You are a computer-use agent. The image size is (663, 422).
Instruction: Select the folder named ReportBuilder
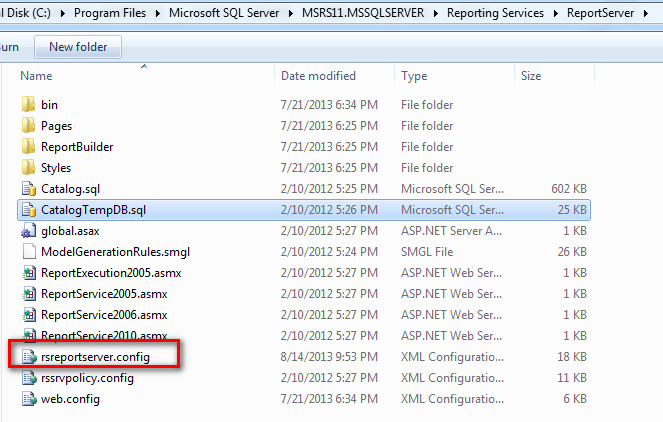77,147
